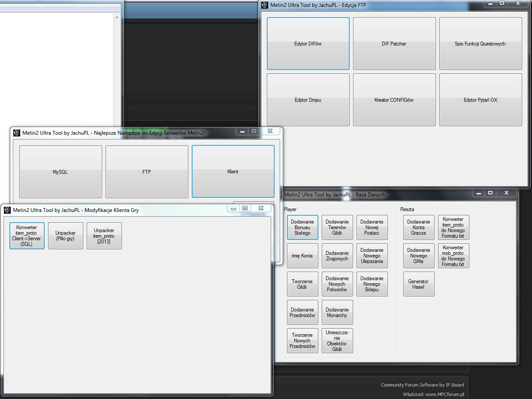
Task: Open Dodawanie Nowego Ulepszania
Action: [x=372, y=256]
